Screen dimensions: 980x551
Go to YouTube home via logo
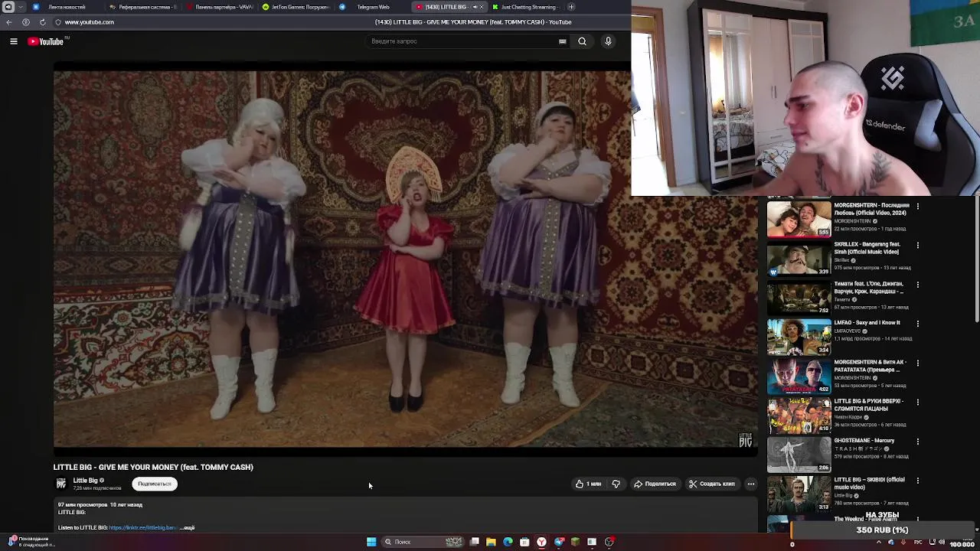[x=46, y=41]
